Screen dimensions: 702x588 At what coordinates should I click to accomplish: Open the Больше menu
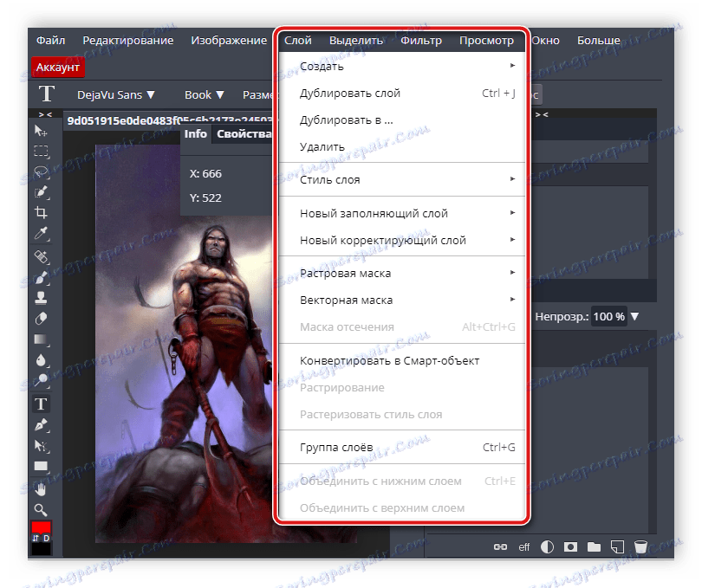pos(599,41)
